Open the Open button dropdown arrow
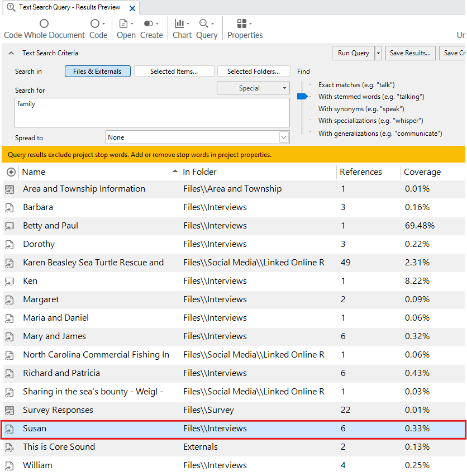 pyautogui.click(x=132, y=23)
